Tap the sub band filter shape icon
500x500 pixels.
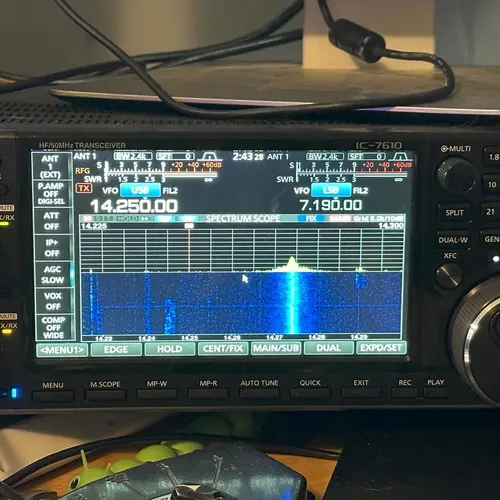pos(401,156)
